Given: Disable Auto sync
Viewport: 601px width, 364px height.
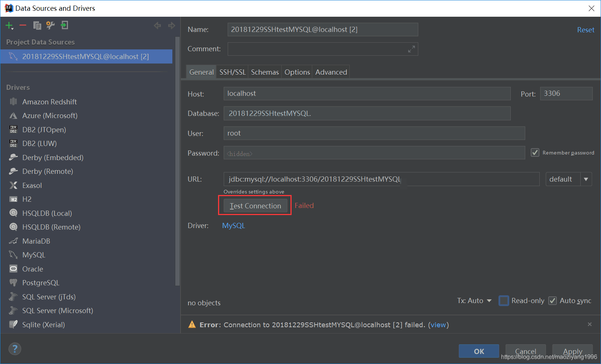Looking at the screenshot, I should pos(553,300).
